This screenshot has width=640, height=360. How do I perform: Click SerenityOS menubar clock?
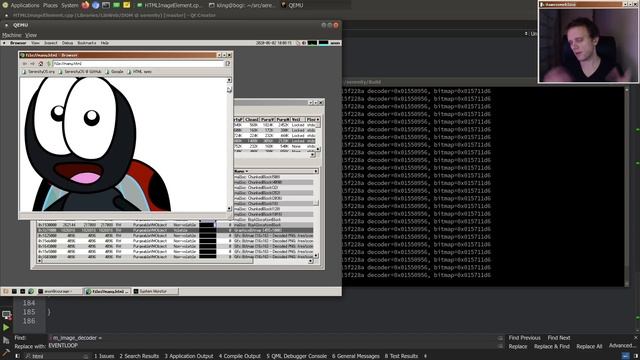point(273,43)
